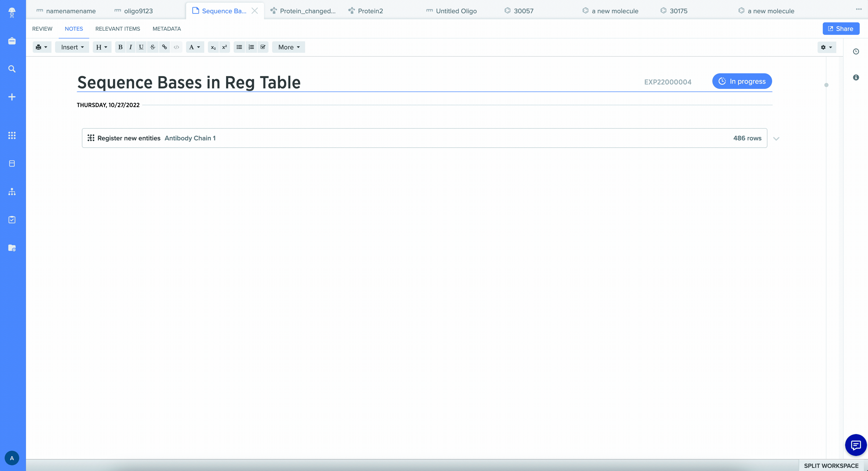868x471 pixels.
Task: Insert a checklist with checkbox icon
Action: (263, 47)
